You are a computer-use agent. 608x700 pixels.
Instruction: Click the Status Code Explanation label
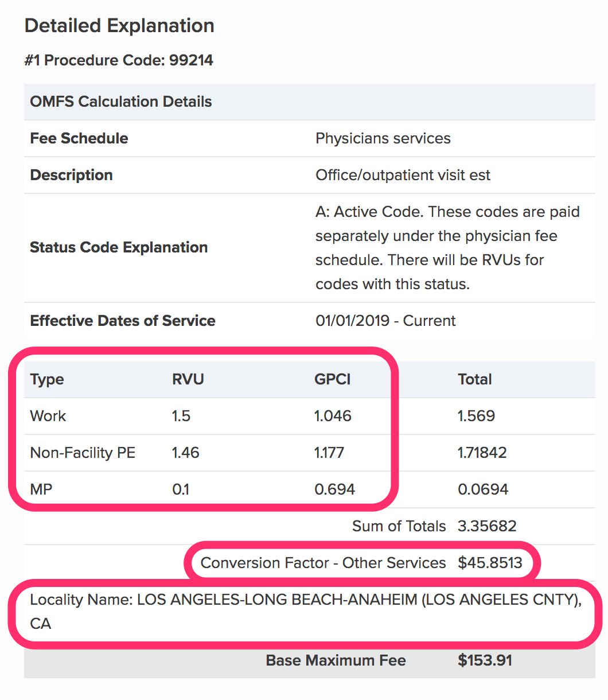coord(119,247)
